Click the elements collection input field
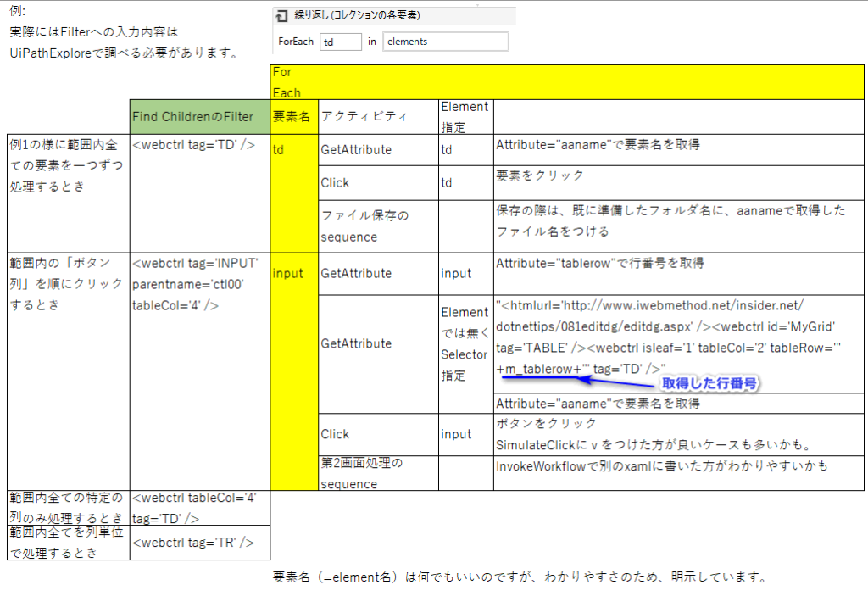This screenshot has width=868, height=596. 445,41
